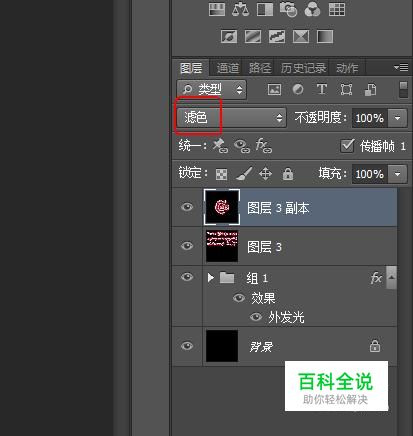Viewport: 413px width, 436px height.
Task: Filter layers by adjustment layers icon
Action: coord(298,89)
